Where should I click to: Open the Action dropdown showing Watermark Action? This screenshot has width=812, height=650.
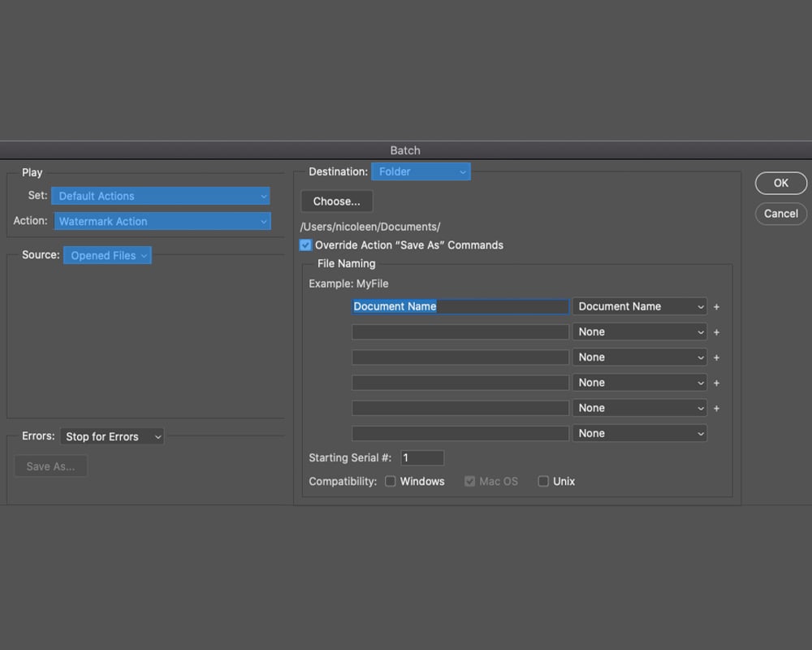(x=162, y=221)
